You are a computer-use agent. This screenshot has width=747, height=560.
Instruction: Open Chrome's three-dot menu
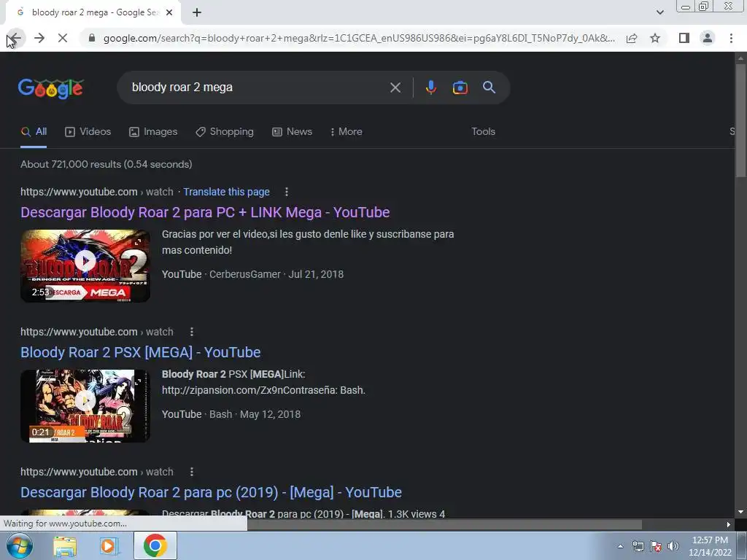click(x=731, y=38)
